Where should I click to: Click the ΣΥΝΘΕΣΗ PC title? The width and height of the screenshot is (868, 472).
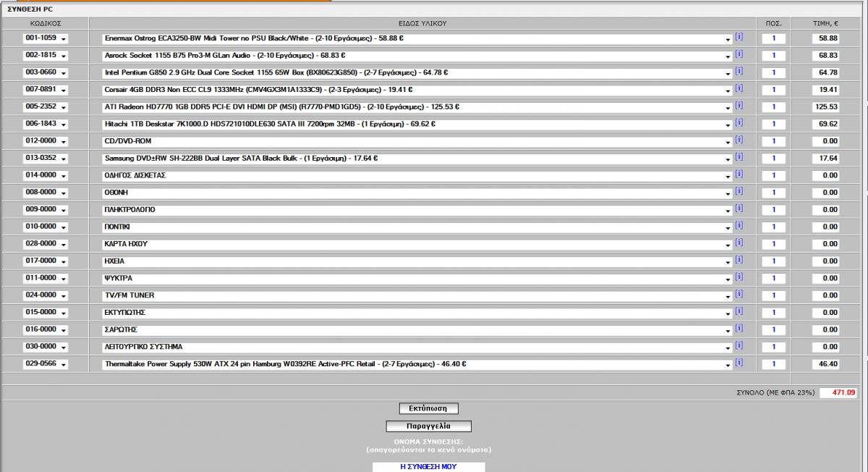pos(30,10)
